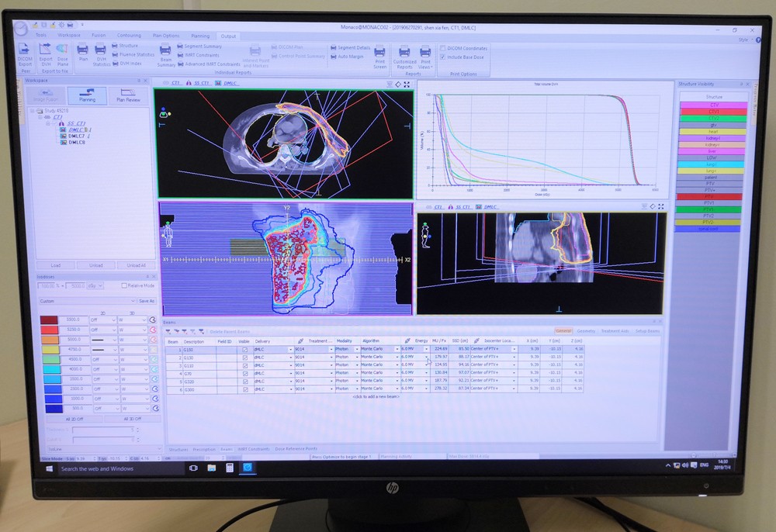Expand Delivery dropdown for beam G130
Viewport: 776px width, 532px height.
click(290, 358)
